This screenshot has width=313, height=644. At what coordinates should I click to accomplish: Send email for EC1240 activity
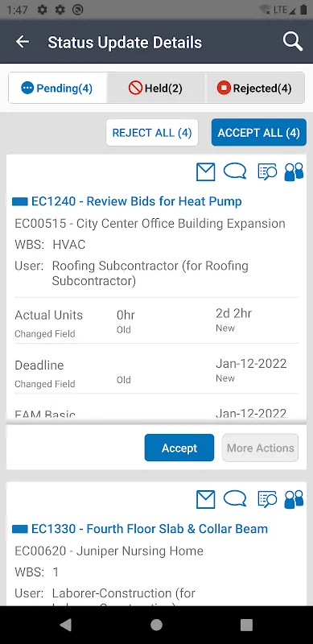click(206, 172)
